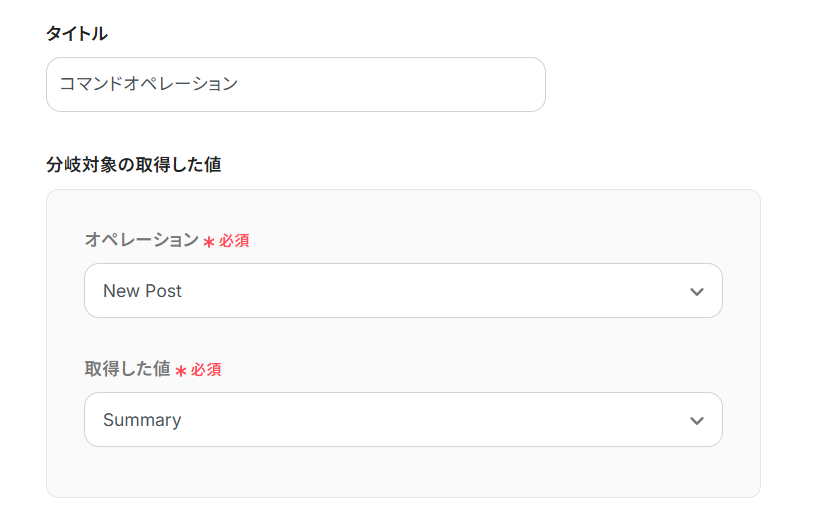Click empty area inside Summary combo box
839x512 pixels.
pos(450,420)
